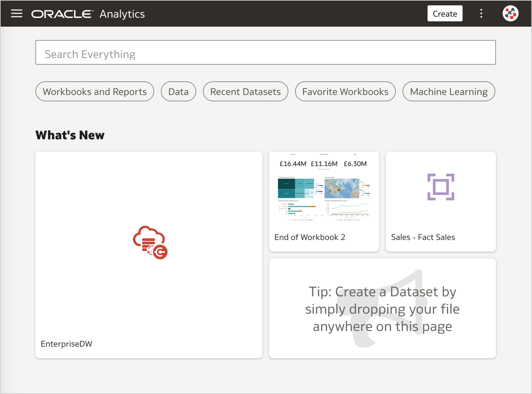Viewport: 532px width, 394px height.
Task: Click the Oracle Analytics logo
Action: tap(88, 14)
